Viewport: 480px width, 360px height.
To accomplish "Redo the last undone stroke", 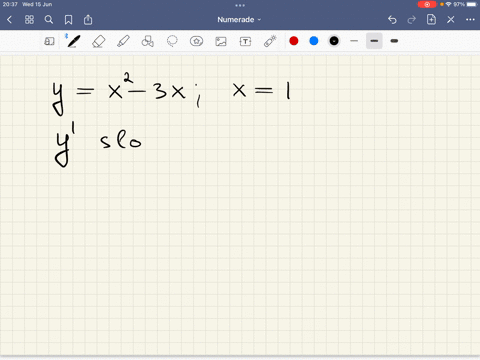I will (412, 20).
